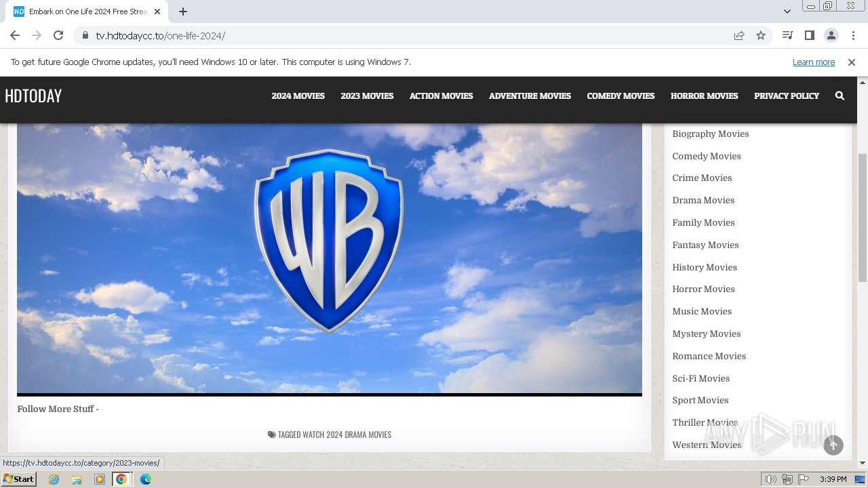
Task: Open Sport Movies category
Action: pos(700,400)
